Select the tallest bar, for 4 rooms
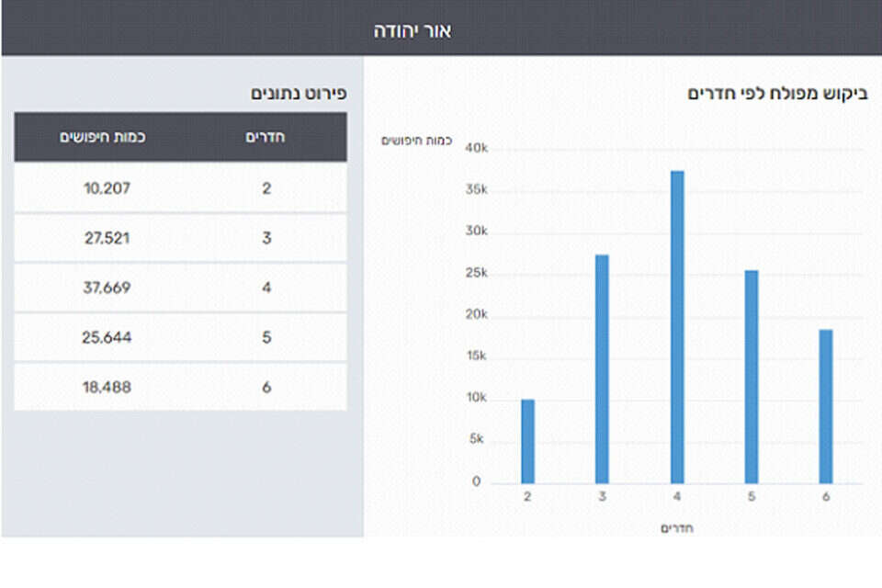This screenshot has height=588, width=882. point(677,326)
